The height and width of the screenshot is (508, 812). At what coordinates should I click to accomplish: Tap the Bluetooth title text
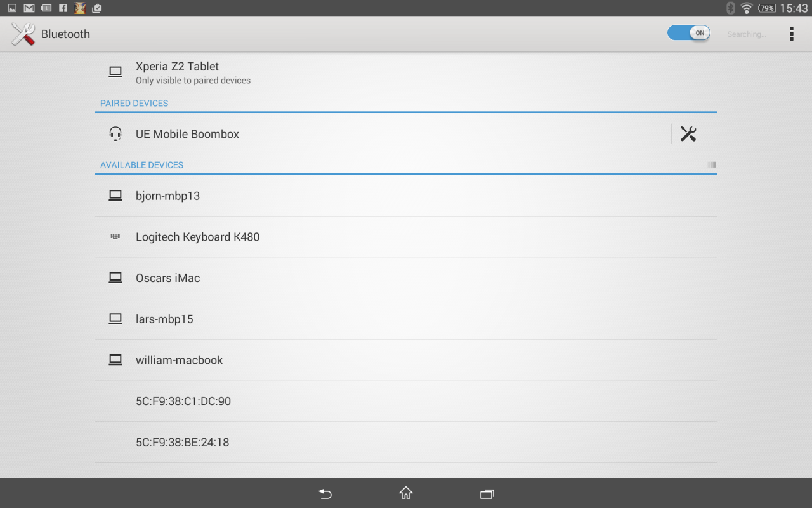coord(65,34)
